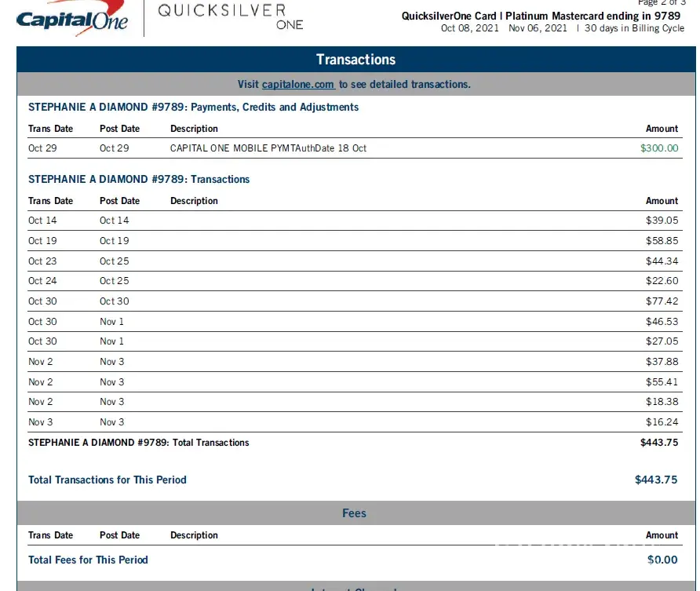Select the $39.05 transaction amount
Viewport: 700px width, 591px height.
pos(662,221)
